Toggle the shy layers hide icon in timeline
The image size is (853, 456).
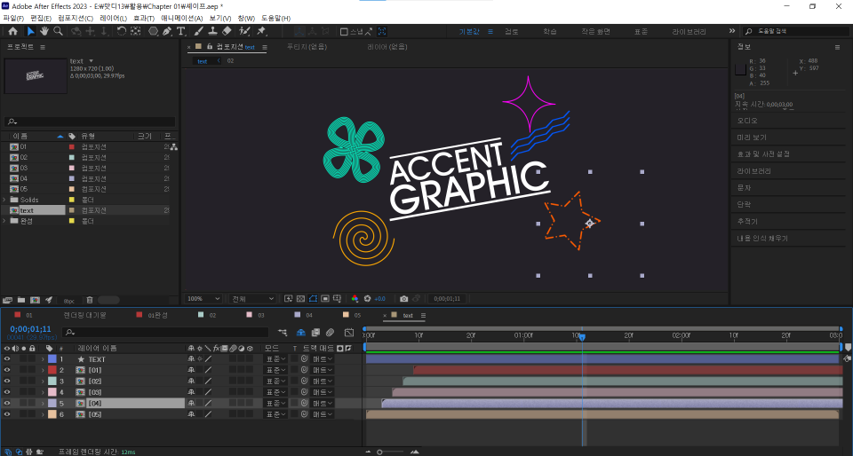coord(301,332)
